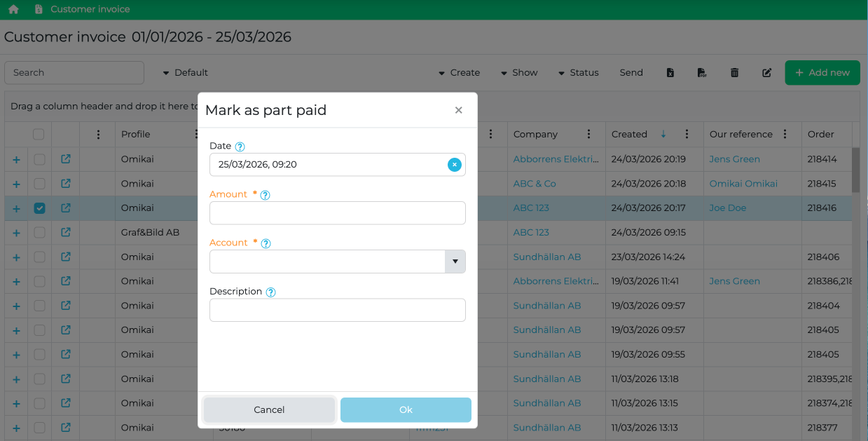This screenshot has width=868, height=441.
Task: Close the Mark as part paid dialog
Action: [x=458, y=110]
